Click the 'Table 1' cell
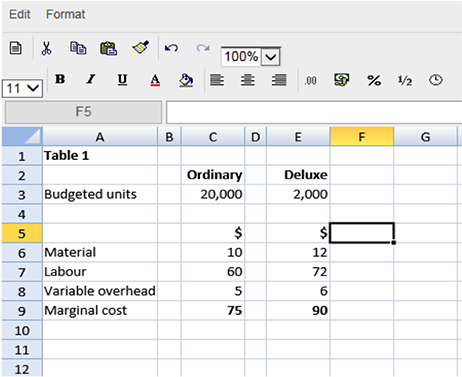 pyautogui.click(x=100, y=156)
